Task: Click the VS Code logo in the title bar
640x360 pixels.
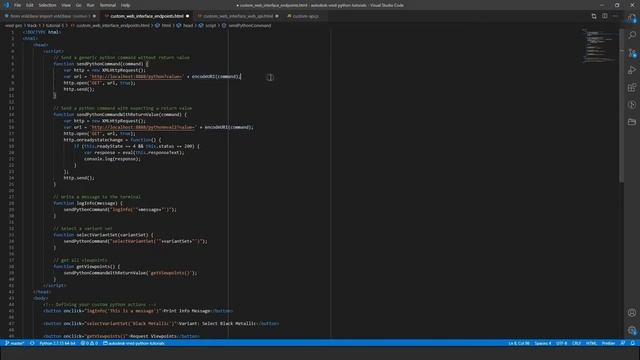Action: pyautogui.click(x=6, y=5)
